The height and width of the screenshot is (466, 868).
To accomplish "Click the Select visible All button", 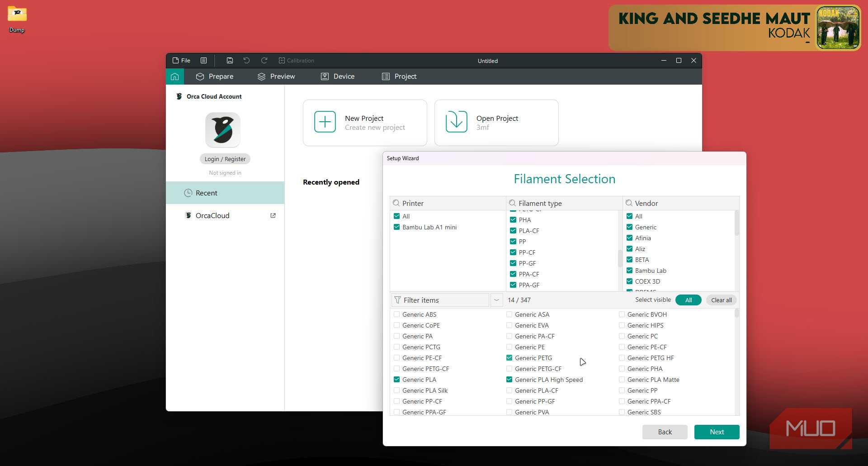I will [x=688, y=300].
